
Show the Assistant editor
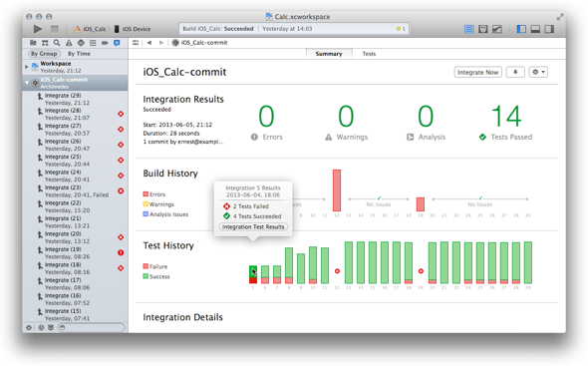[x=483, y=29]
